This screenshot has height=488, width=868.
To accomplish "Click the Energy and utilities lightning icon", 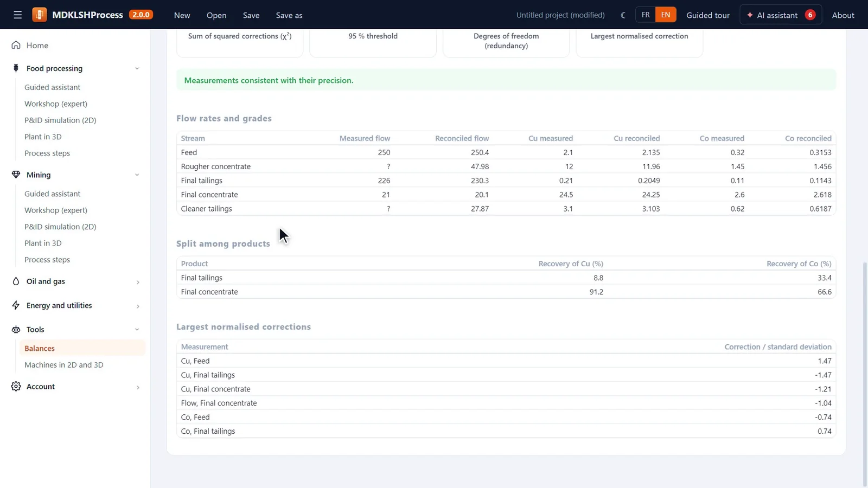I will (16, 305).
